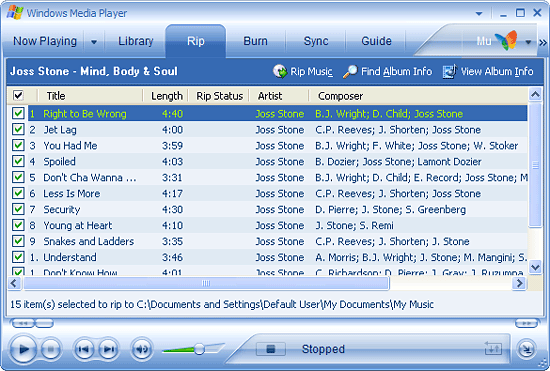This screenshot has width=550, height=371.
Task: Sort by the Title column header
Action: [90, 96]
